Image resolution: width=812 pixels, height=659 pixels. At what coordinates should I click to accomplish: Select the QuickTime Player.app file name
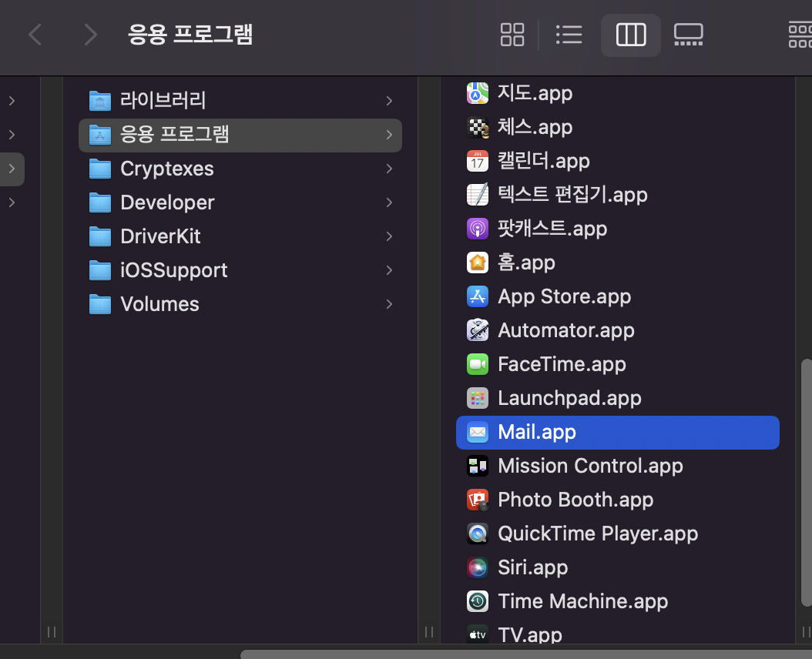point(598,534)
